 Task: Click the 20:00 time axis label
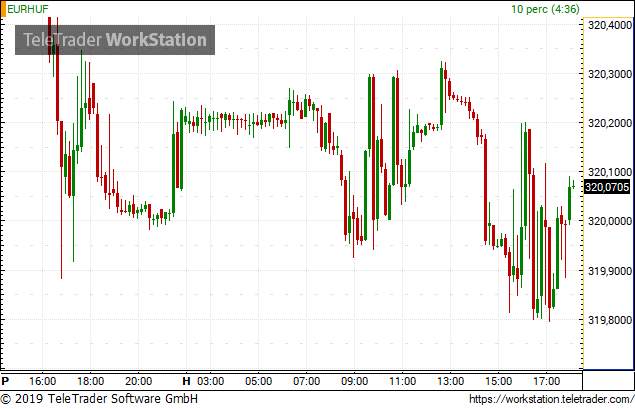coord(139,381)
